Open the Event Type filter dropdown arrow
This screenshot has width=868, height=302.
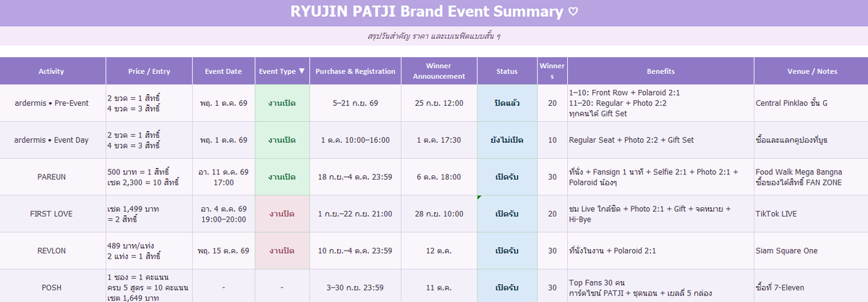[302, 72]
